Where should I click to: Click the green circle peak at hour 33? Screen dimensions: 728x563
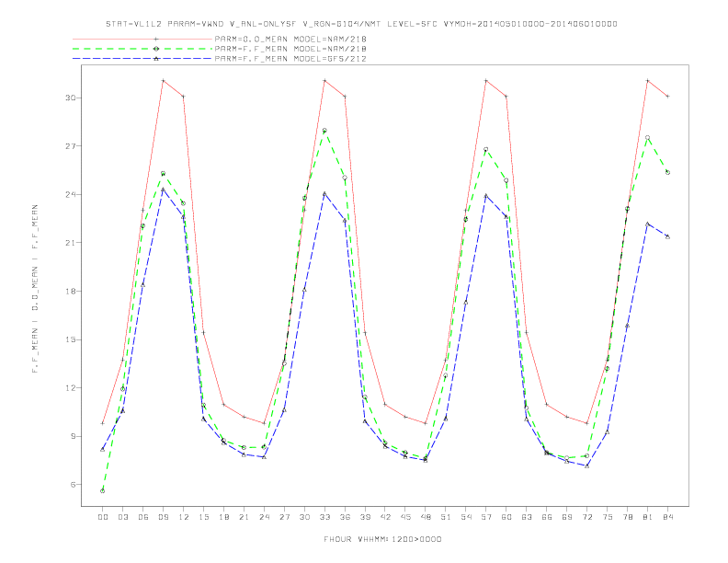[x=324, y=131]
